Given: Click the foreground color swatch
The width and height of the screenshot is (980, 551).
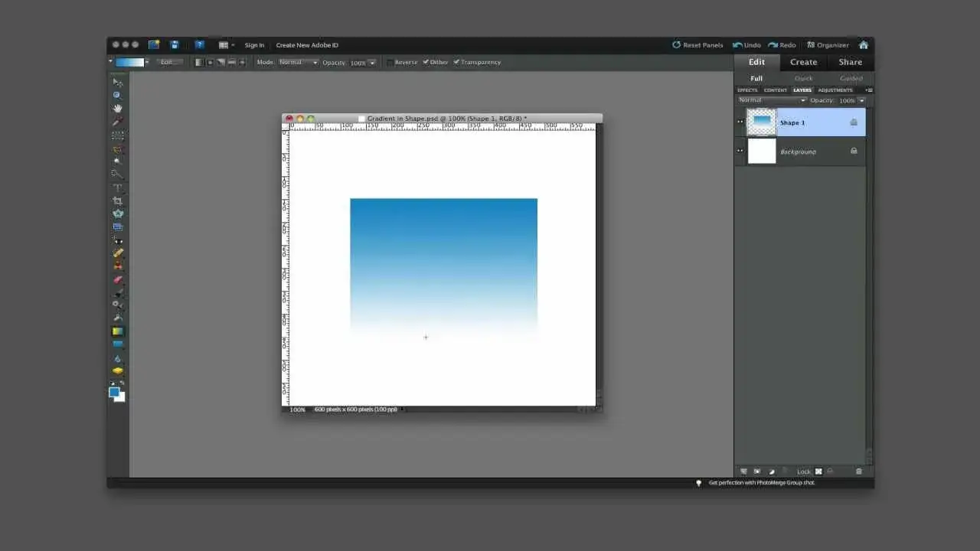Looking at the screenshot, I should click(x=113, y=392).
